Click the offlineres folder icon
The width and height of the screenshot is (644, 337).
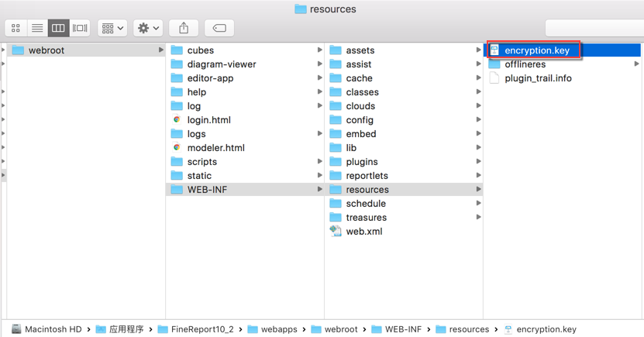click(x=494, y=64)
